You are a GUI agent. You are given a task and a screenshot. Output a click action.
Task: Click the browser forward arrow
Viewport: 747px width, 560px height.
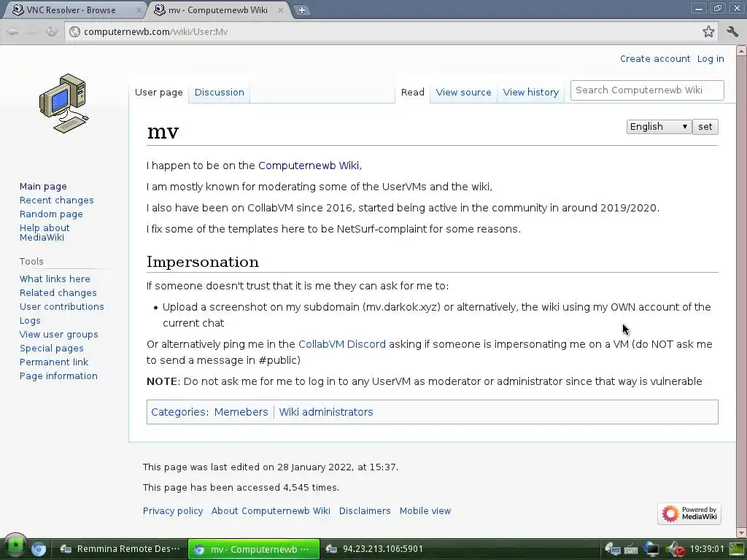31,31
